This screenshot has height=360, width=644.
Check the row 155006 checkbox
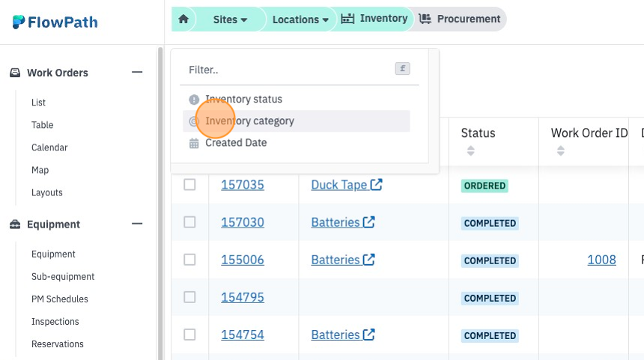point(189,260)
